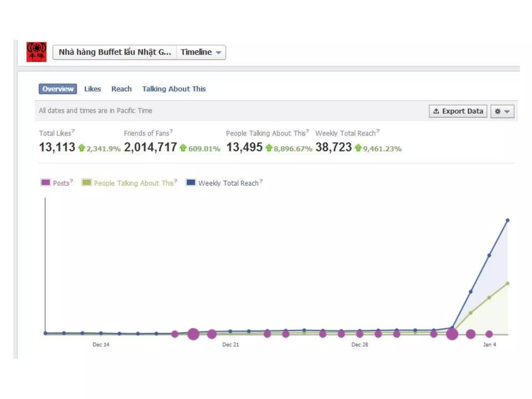The height and width of the screenshot is (399, 532).
Task: Toggle People Talking About This legend series
Action: pos(134,183)
